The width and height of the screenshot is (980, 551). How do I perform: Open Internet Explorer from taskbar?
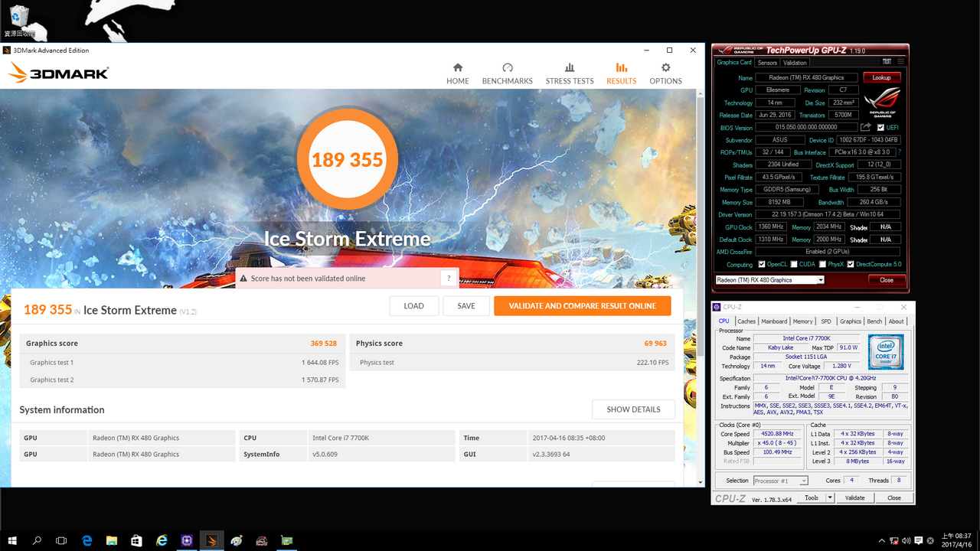click(x=162, y=540)
